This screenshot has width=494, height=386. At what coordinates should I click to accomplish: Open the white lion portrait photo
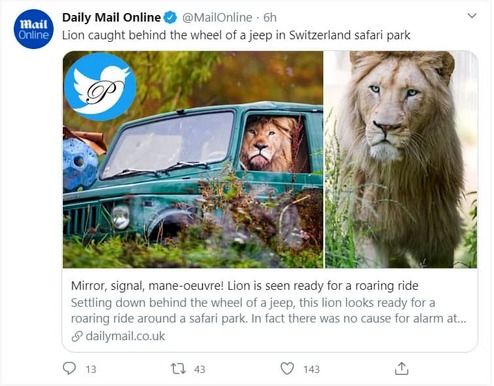click(401, 159)
